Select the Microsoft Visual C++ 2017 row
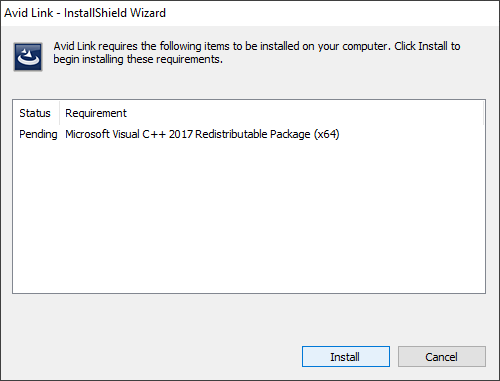 pos(249,134)
